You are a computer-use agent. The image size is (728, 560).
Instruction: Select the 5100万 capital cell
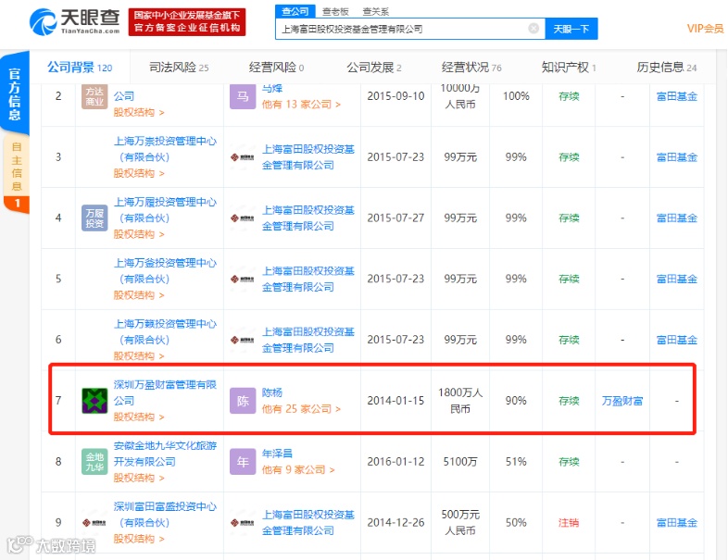[x=460, y=462]
